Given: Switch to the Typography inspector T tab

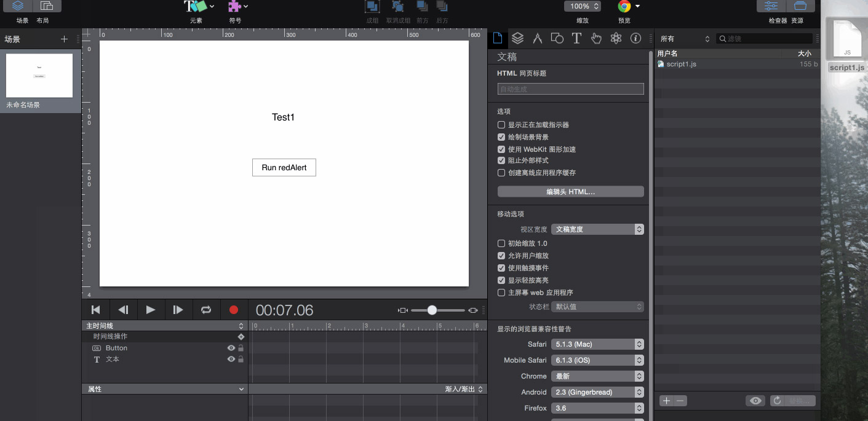Looking at the screenshot, I should [576, 39].
